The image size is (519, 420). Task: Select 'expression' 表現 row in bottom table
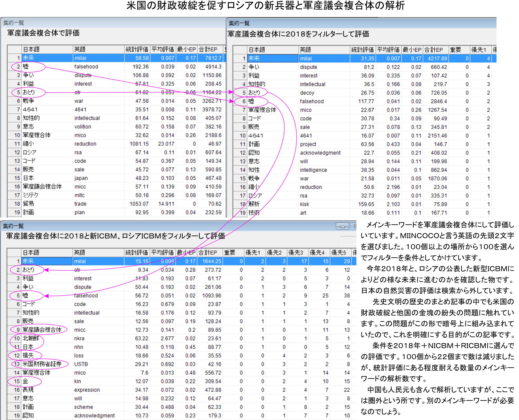(x=182, y=390)
